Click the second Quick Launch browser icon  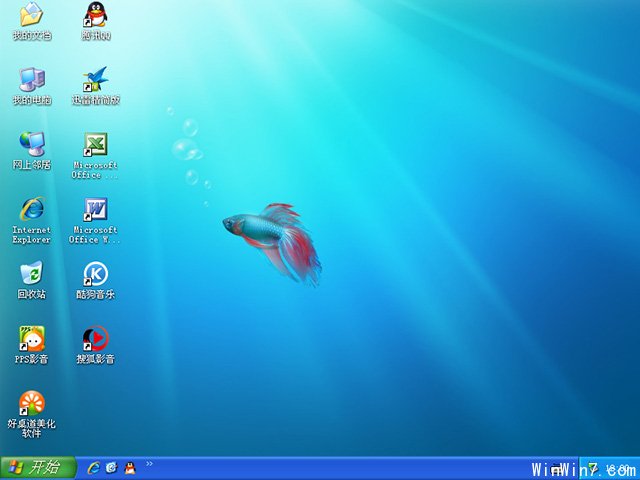click(x=111, y=468)
